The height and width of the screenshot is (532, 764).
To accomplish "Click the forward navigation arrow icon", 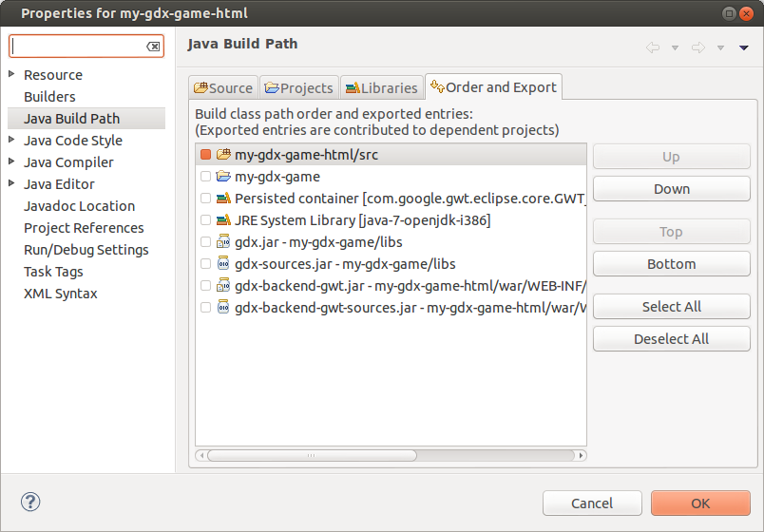I will (697, 47).
